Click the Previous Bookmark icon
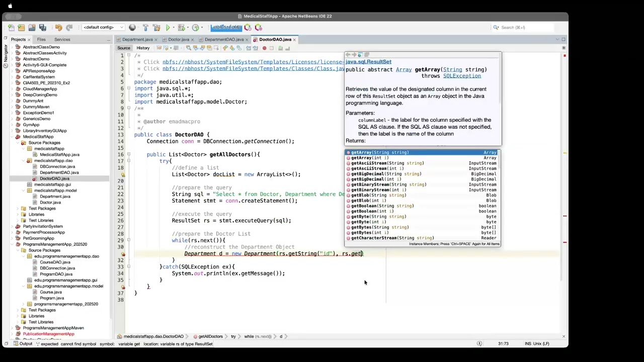This screenshot has width=644, height=362. [225, 48]
